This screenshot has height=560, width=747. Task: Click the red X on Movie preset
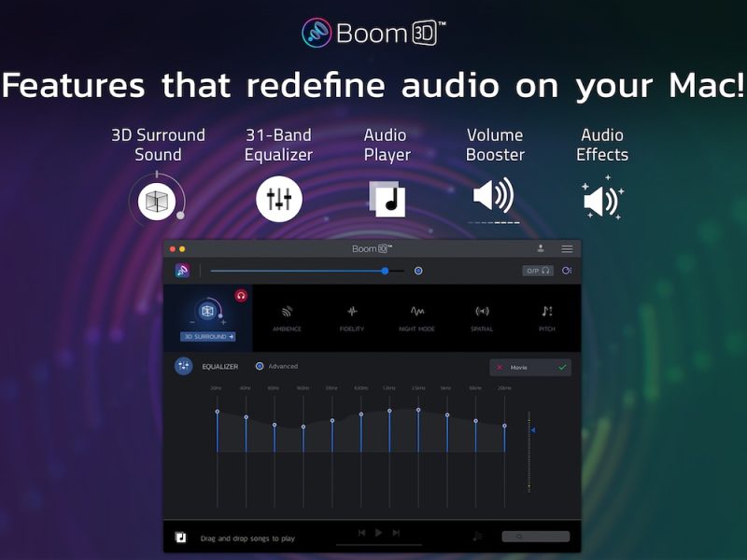(x=500, y=367)
